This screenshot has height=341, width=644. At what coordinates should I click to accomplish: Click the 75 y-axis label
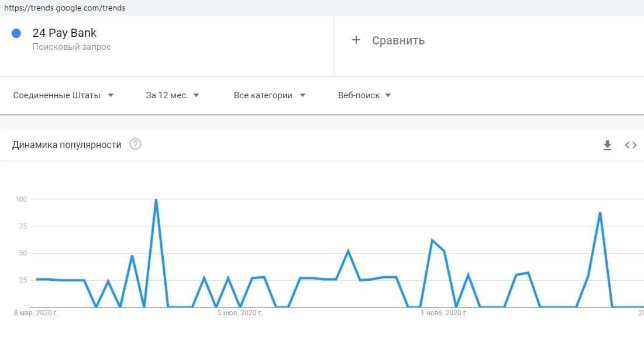click(23, 226)
